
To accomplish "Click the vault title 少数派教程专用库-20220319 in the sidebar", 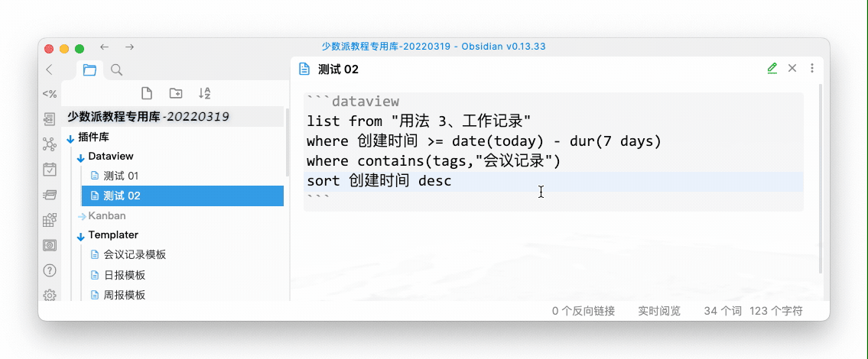I will [x=148, y=117].
